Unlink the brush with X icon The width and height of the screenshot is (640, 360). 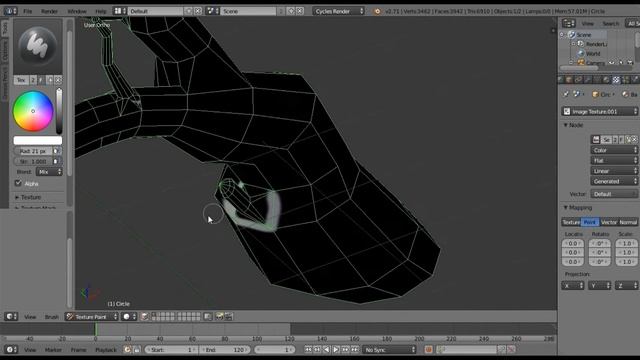(x=58, y=80)
